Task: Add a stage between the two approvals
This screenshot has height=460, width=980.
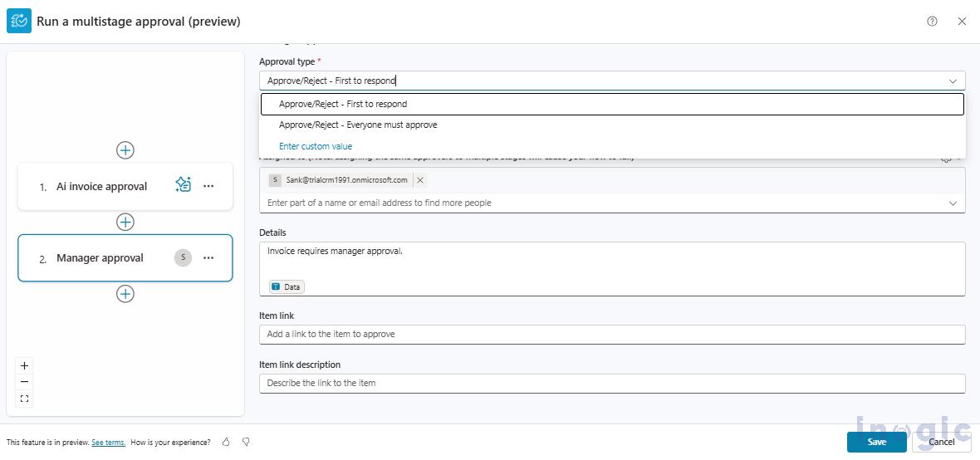Action: [125, 222]
